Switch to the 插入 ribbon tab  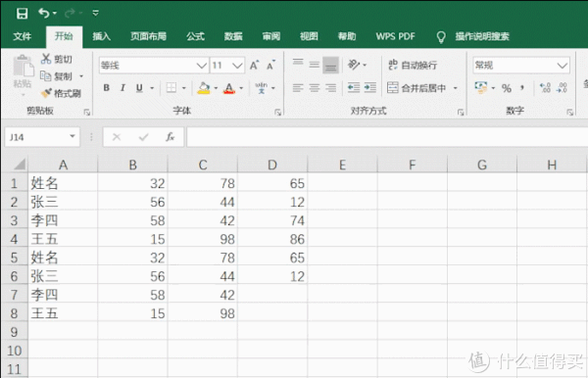101,36
